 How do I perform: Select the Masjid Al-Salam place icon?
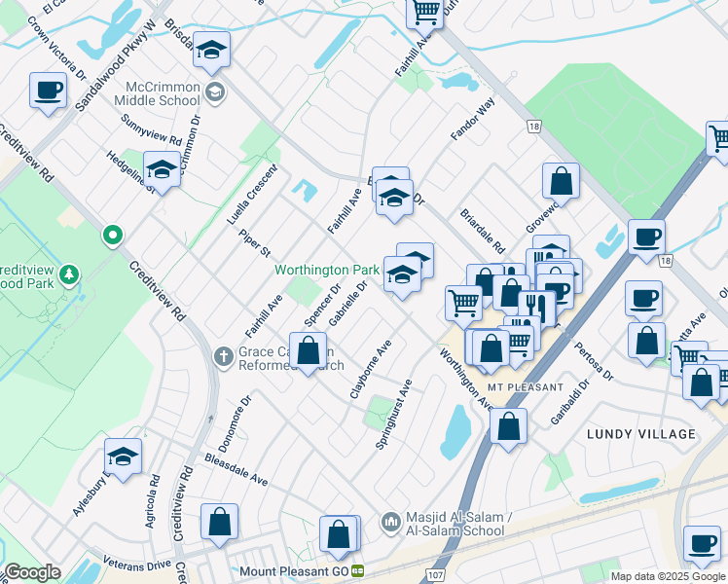(x=391, y=524)
